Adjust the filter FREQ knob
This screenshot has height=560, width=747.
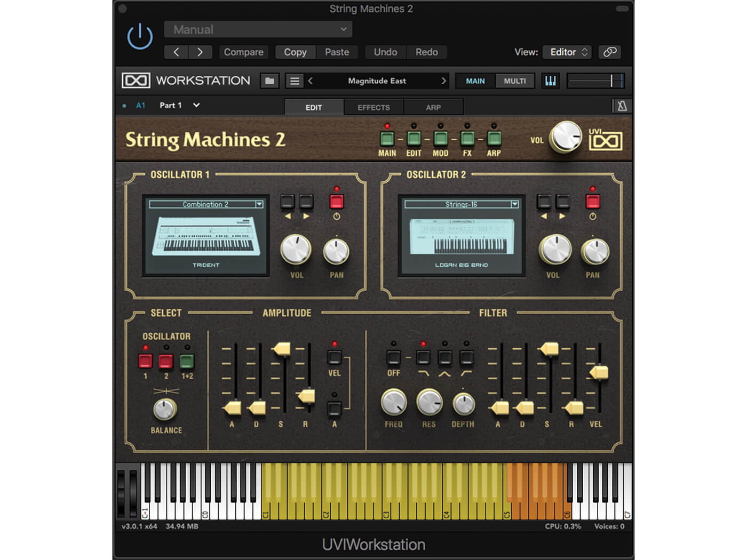(x=394, y=402)
